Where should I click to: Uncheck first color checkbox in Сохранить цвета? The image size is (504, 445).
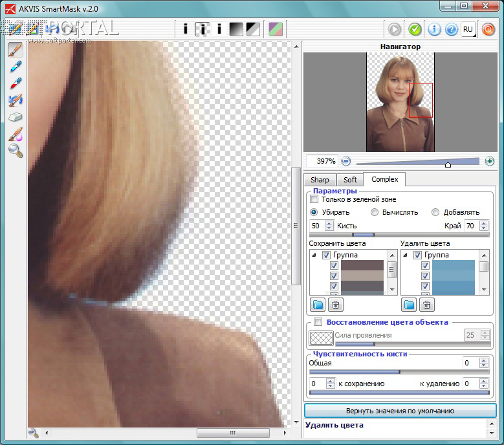[x=334, y=265]
